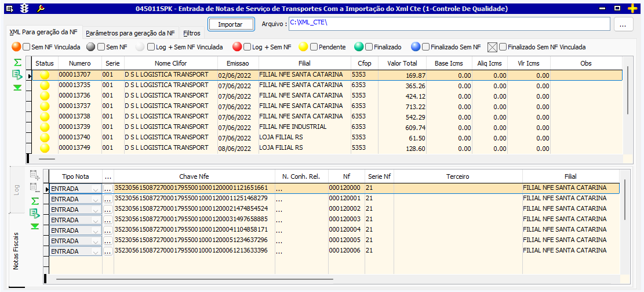Open Tipo Nota dropdown in first row

tap(96, 189)
